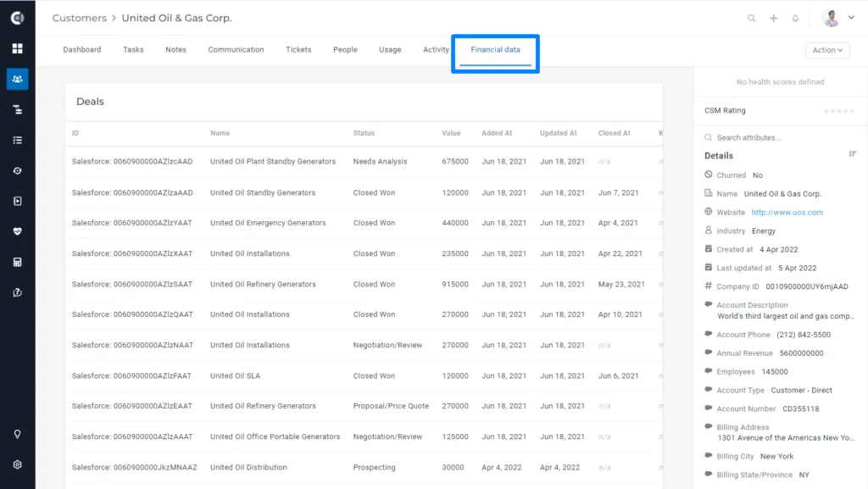This screenshot has width=868, height=489.
Task: Click the user avatar picture
Action: click(x=831, y=19)
